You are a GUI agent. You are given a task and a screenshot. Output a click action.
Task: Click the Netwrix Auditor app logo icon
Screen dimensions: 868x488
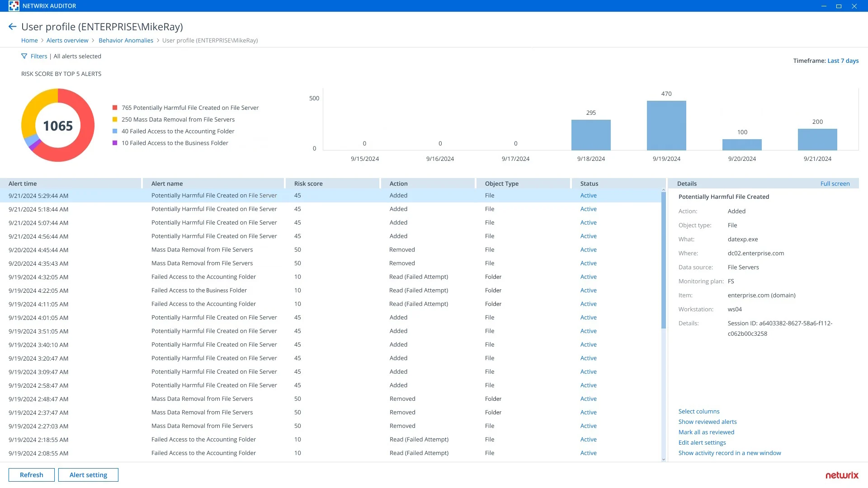coord(14,6)
